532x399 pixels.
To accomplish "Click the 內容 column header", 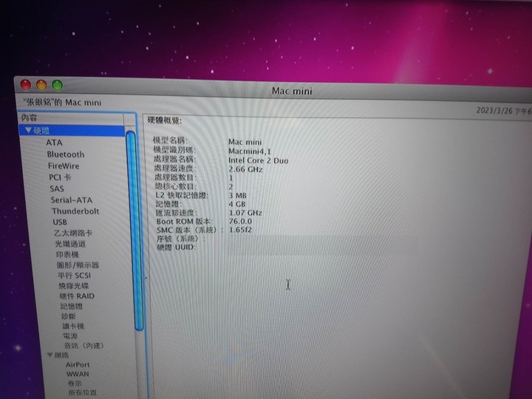I will tap(72, 118).
